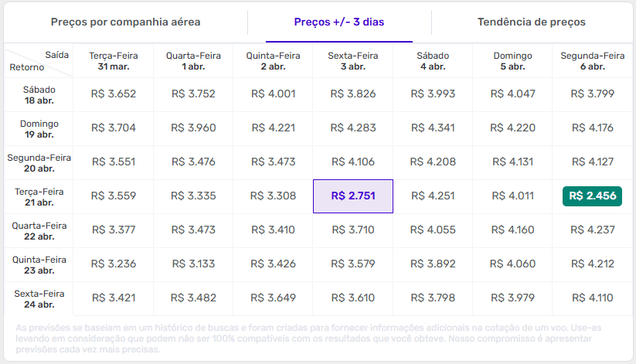Image resolution: width=636 pixels, height=364 pixels.
Task: Select the R$ 3.476 price
Action: click(x=194, y=162)
